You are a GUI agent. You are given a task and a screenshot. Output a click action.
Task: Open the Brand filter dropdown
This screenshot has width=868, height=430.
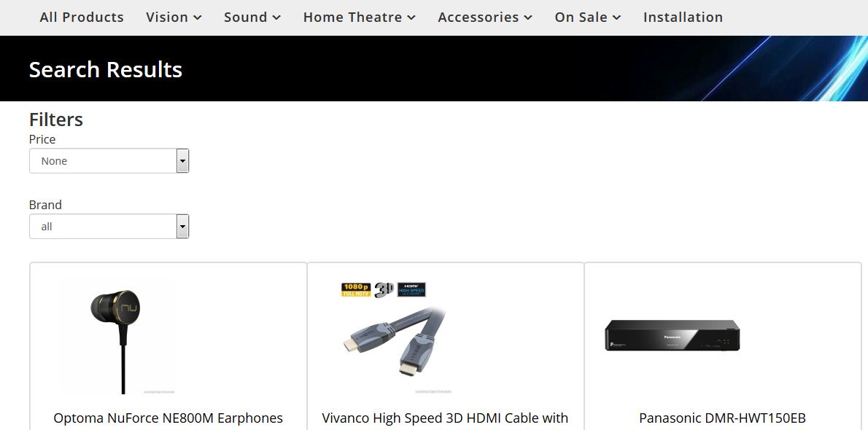coord(109,227)
